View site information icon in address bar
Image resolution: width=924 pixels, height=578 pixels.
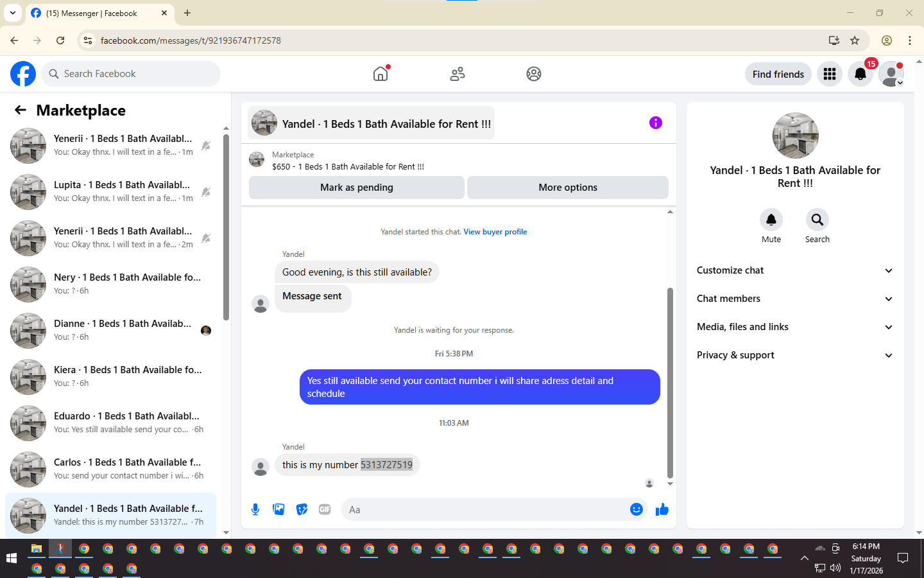(88, 40)
